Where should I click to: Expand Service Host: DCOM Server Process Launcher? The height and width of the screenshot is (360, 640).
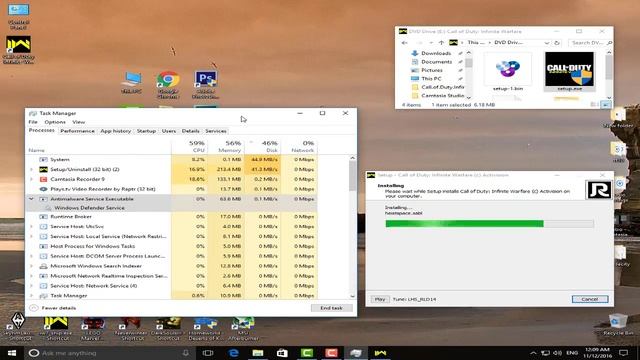31,256
